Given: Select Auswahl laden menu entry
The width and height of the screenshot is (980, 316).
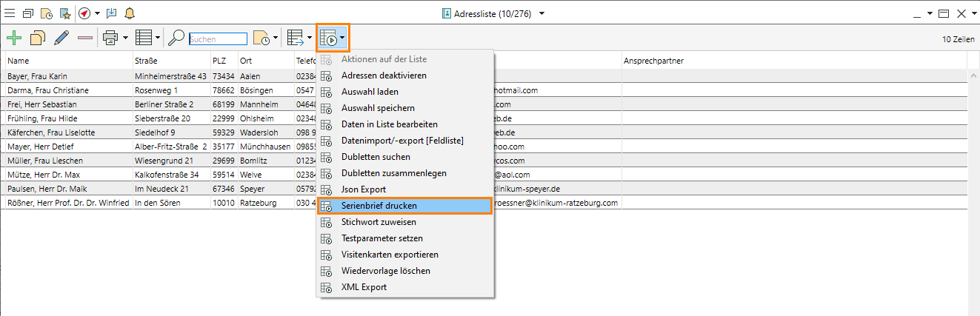Looking at the screenshot, I should [405, 92].
